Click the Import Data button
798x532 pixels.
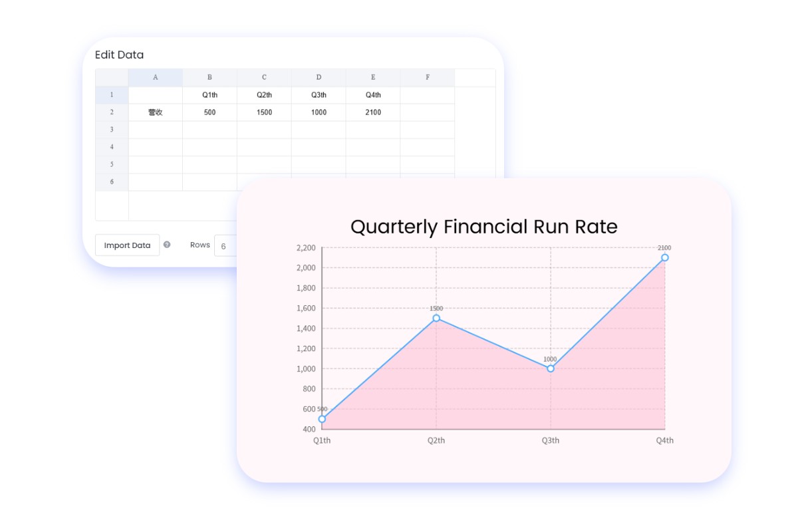[127, 245]
